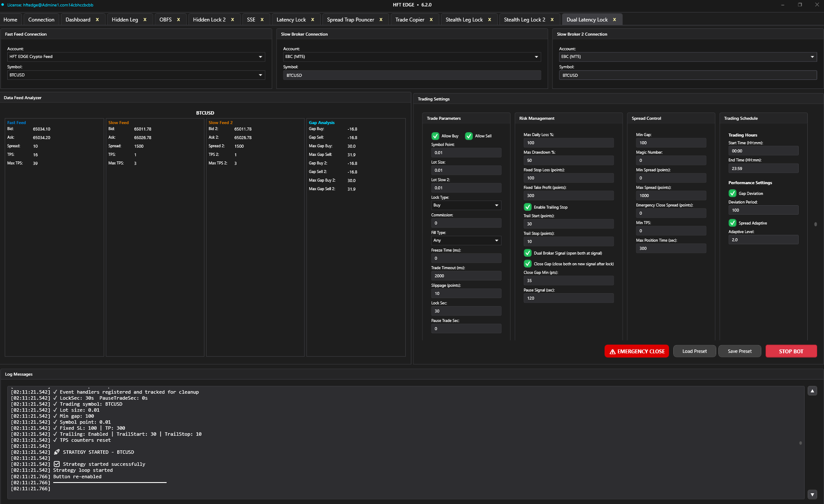
Task: Open Fast Feed Account dropdown
Action: pos(136,57)
